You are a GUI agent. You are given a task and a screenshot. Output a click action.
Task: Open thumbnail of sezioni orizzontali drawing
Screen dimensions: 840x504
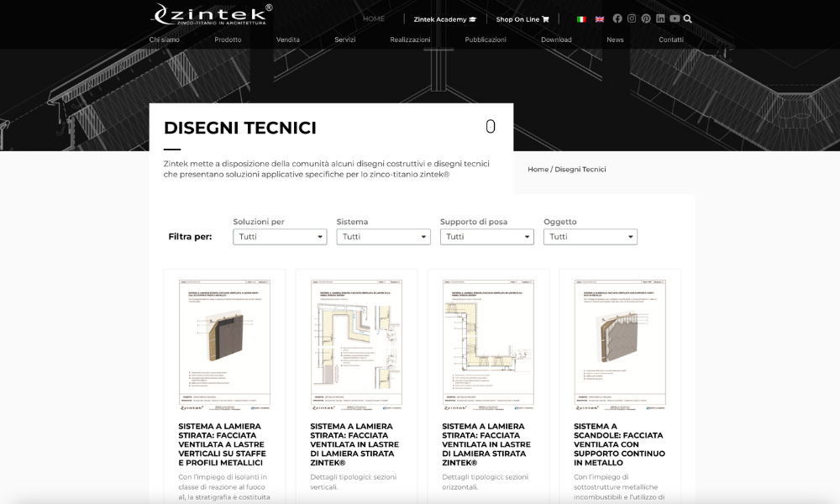click(x=488, y=344)
